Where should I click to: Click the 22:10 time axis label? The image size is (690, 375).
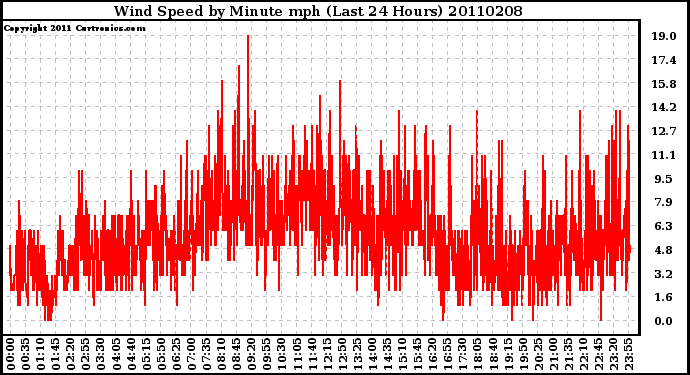(584, 354)
